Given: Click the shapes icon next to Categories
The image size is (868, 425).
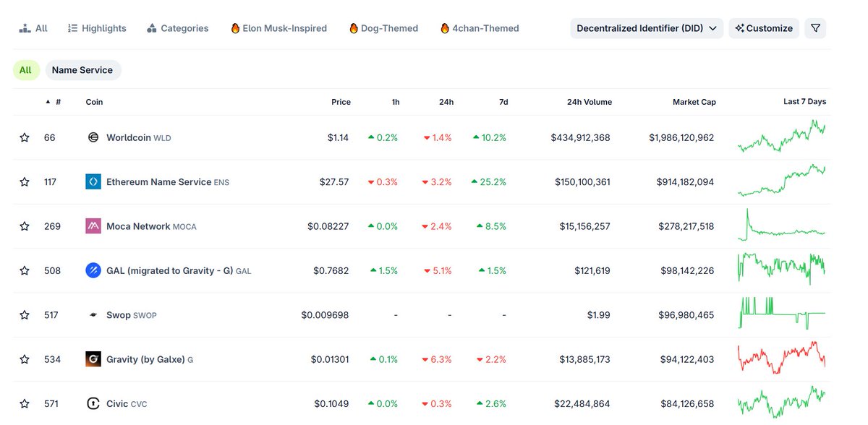Looking at the screenshot, I should 152,28.
